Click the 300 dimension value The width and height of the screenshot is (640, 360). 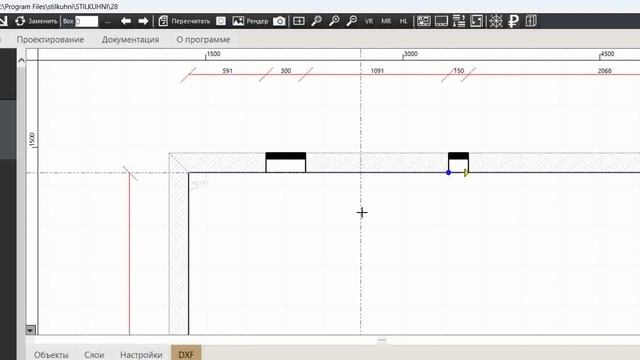[x=286, y=71]
